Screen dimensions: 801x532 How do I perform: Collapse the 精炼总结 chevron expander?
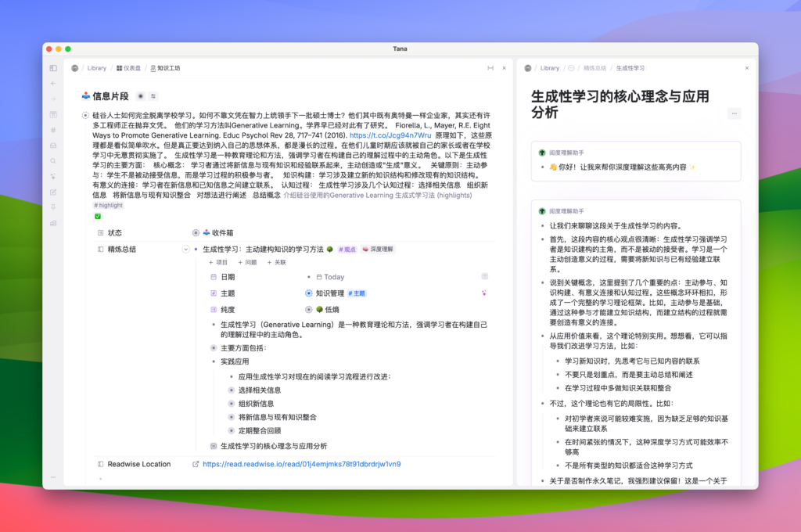click(x=185, y=250)
